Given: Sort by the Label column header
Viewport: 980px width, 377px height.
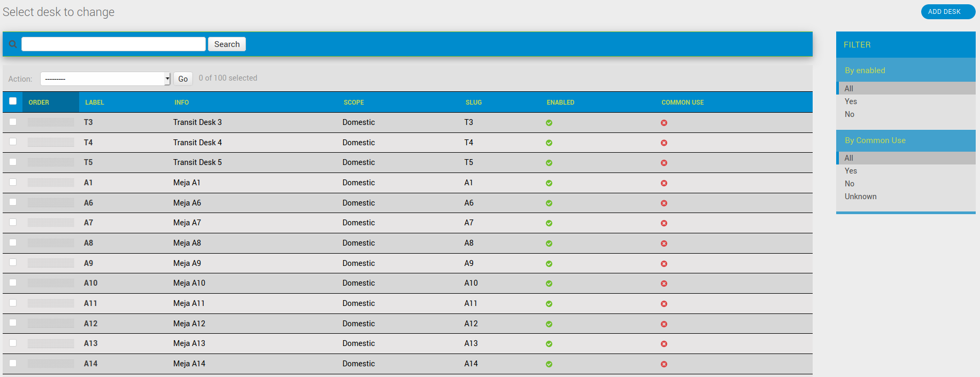Looking at the screenshot, I should click(x=95, y=103).
